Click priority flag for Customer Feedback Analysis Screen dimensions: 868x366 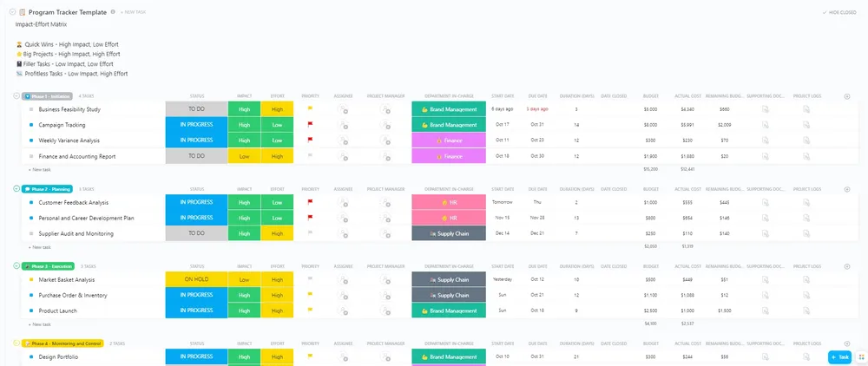coord(310,202)
